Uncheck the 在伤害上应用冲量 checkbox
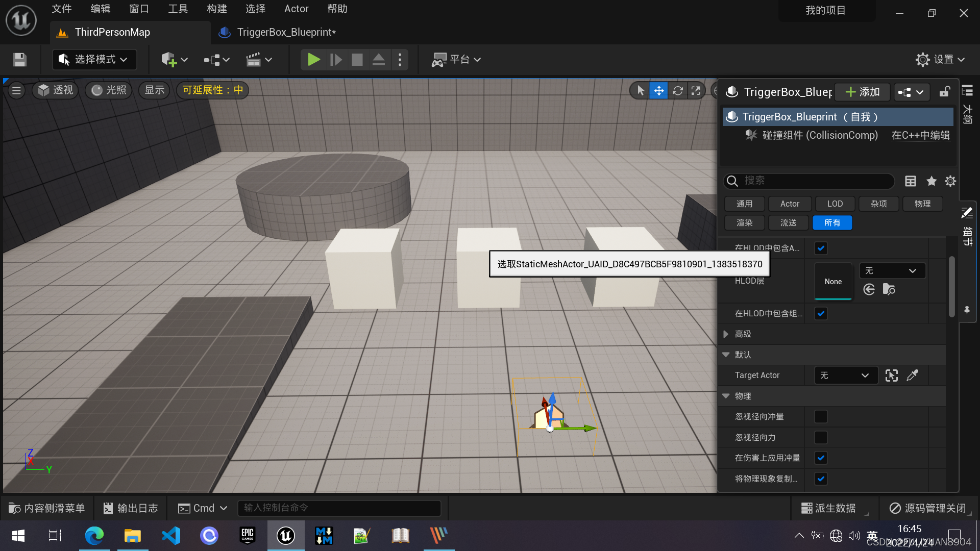This screenshot has width=980, height=551. click(x=821, y=458)
